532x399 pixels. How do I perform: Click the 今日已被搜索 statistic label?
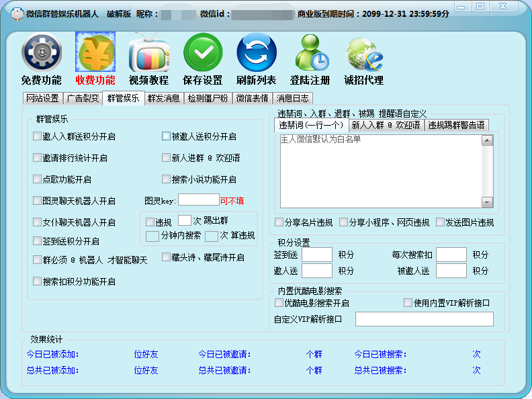coord(380,354)
